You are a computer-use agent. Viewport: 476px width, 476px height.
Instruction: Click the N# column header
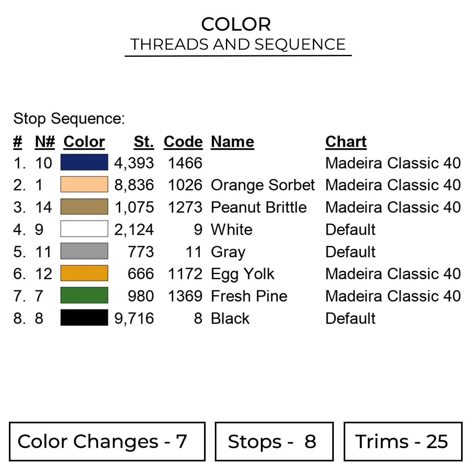pyautogui.click(x=45, y=142)
